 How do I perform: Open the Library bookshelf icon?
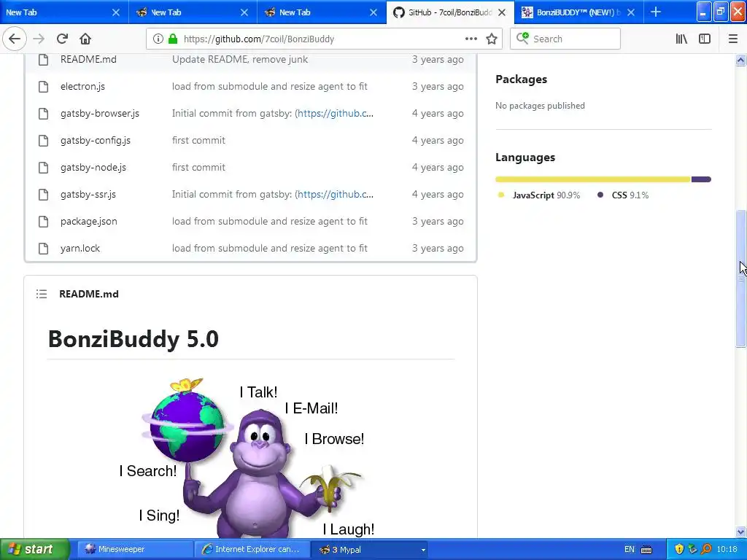pyautogui.click(x=681, y=39)
